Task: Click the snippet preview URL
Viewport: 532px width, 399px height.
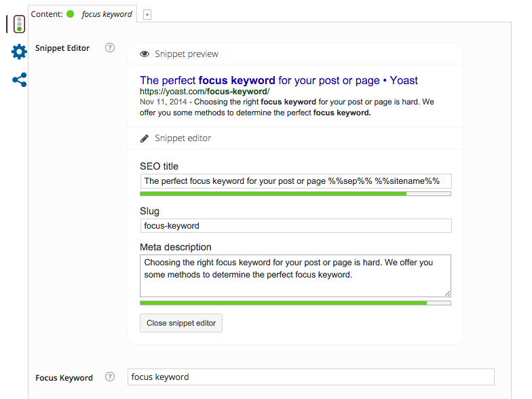Action: [x=204, y=91]
